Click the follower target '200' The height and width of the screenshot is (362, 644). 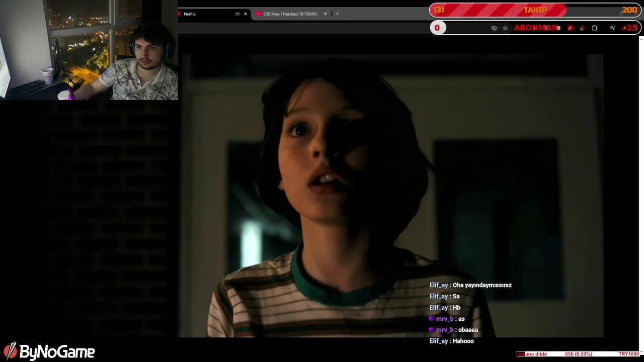[x=629, y=10]
